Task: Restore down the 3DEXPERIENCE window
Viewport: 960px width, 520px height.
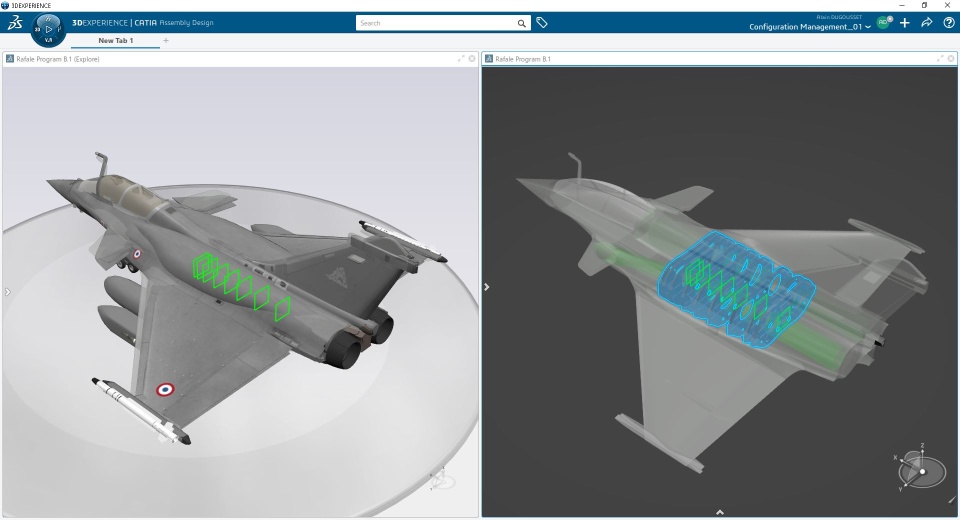Action: coord(924,6)
